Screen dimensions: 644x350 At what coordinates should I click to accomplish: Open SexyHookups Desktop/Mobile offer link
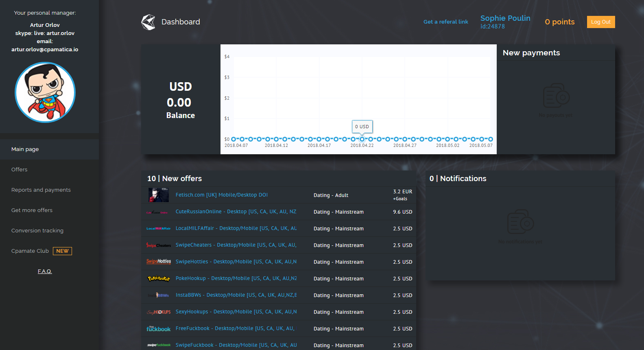236,312
